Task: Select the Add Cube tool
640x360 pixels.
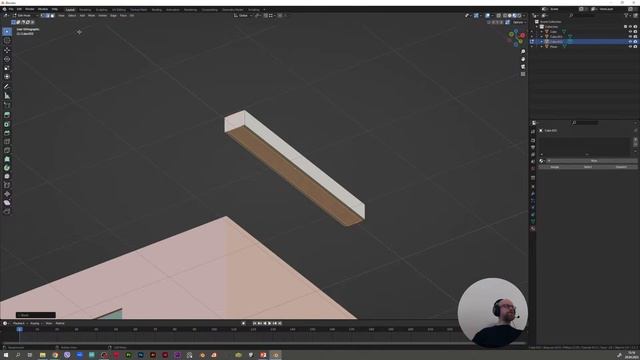Action: (x=7, y=105)
